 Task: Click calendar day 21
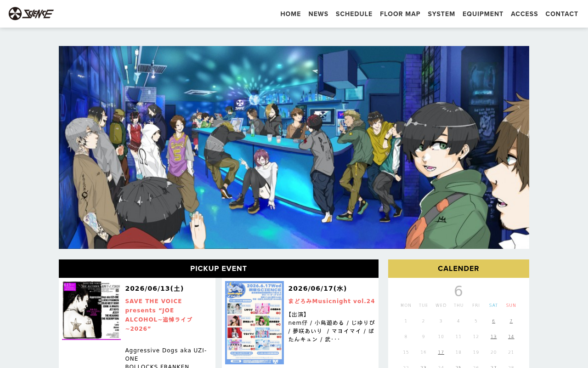tap(511, 352)
